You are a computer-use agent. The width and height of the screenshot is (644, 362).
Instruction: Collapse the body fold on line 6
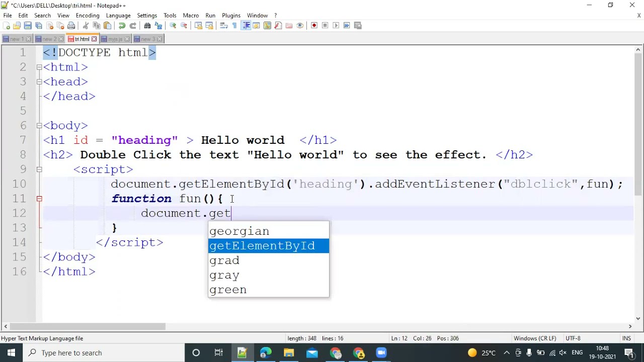39,125
